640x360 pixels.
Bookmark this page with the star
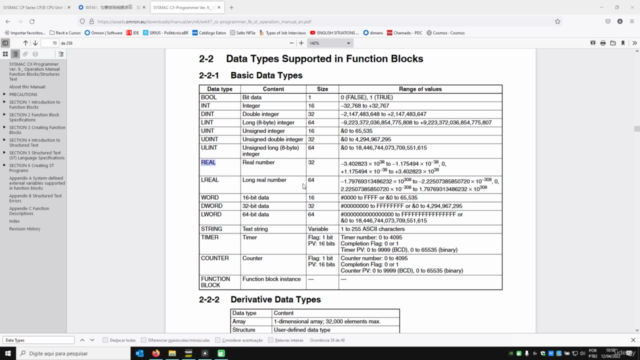point(558,21)
